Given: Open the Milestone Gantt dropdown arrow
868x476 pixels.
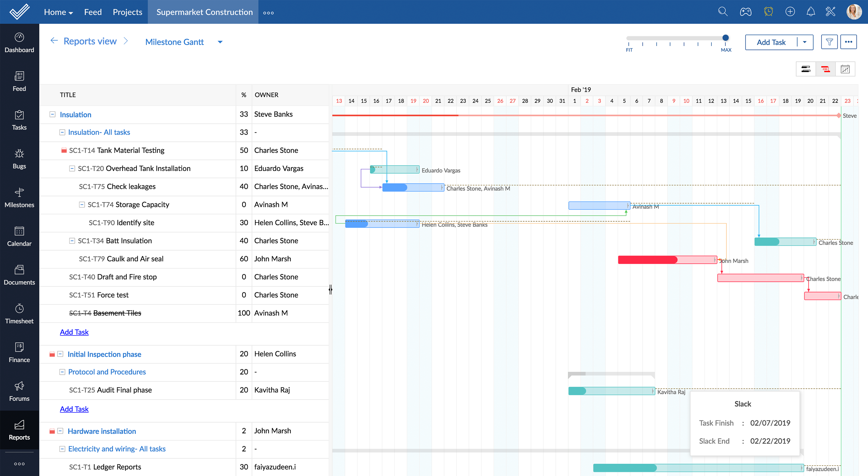Looking at the screenshot, I should click(x=220, y=42).
